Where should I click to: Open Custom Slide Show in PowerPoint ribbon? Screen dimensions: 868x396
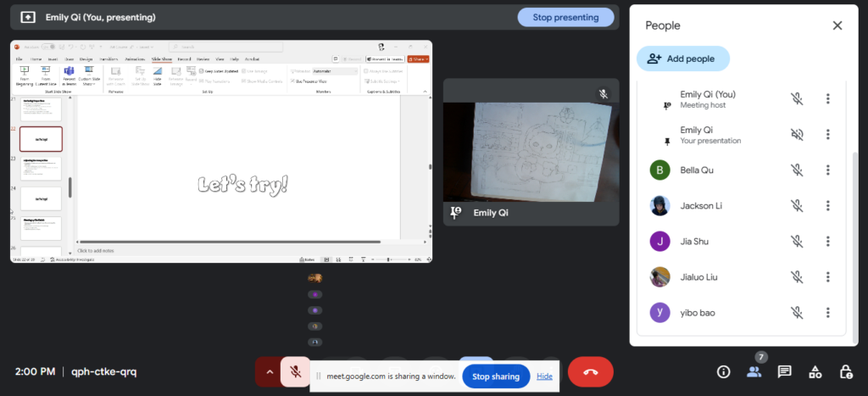(x=88, y=75)
